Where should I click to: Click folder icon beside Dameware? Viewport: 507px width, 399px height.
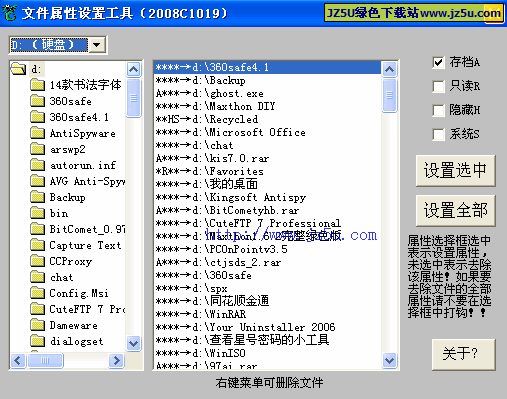pyautogui.click(x=37, y=325)
